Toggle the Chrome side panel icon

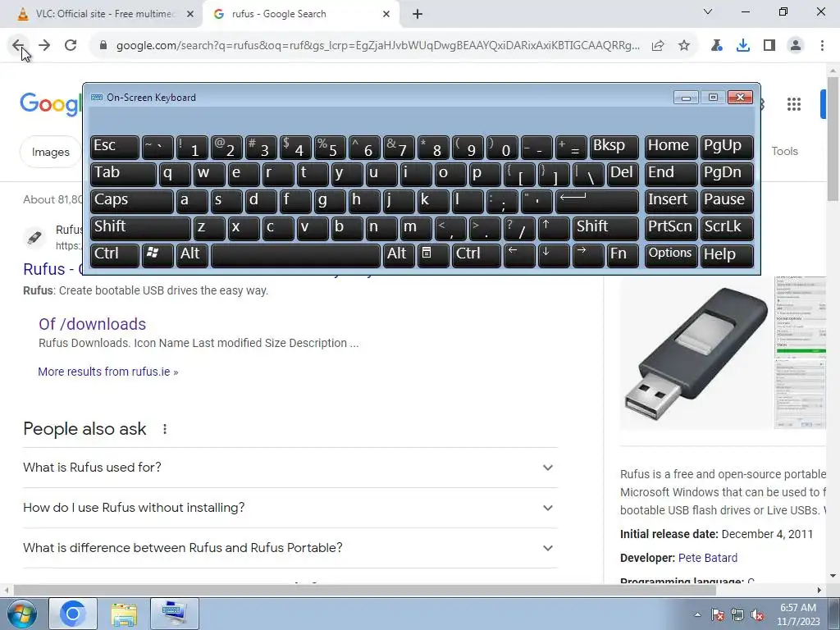pyautogui.click(x=769, y=46)
